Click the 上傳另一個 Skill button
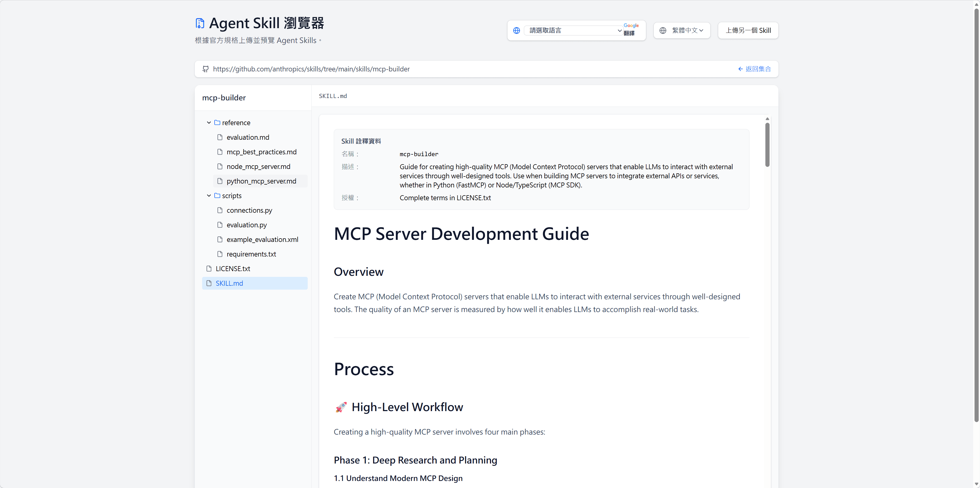Viewport: 980px width, 488px height. pos(748,31)
